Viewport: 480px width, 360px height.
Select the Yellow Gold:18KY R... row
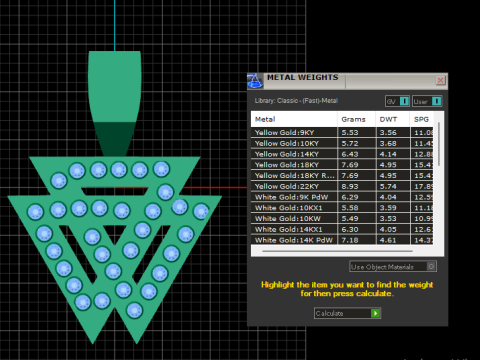point(342,175)
